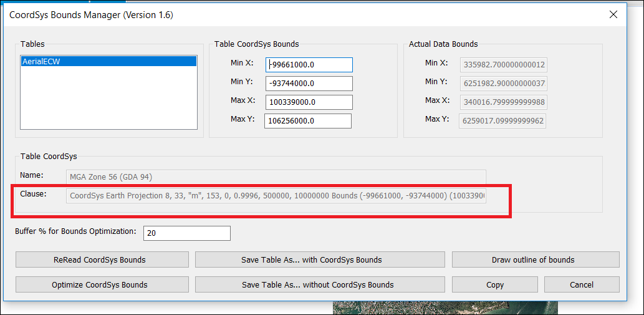The image size is (644, 315).
Task: Click ReRead CoordSys Bounds button
Action: pos(102,259)
